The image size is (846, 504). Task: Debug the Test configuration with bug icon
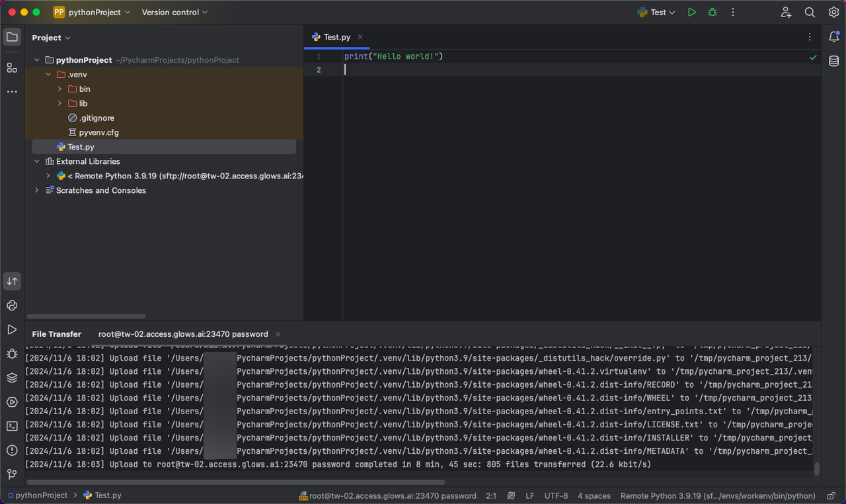(x=712, y=12)
